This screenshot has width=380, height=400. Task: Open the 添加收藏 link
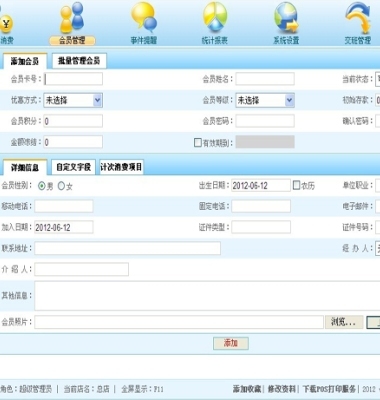tap(247, 389)
